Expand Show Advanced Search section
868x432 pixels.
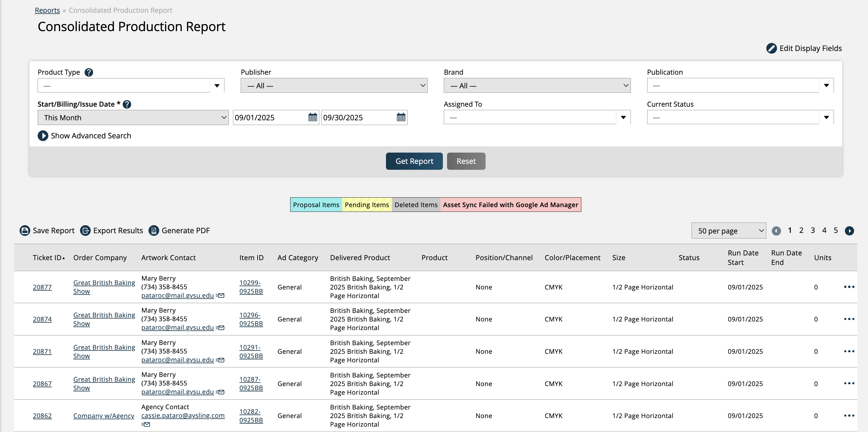pos(43,136)
